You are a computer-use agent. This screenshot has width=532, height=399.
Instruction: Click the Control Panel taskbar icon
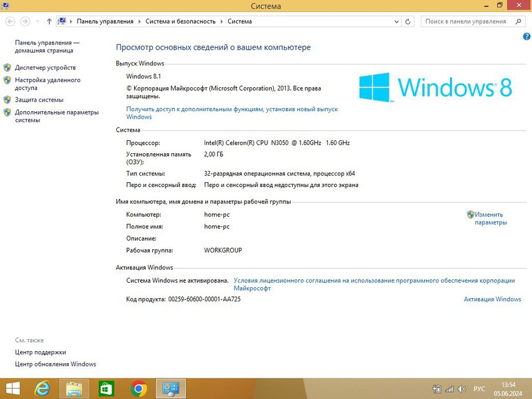[x=170, y=389]
